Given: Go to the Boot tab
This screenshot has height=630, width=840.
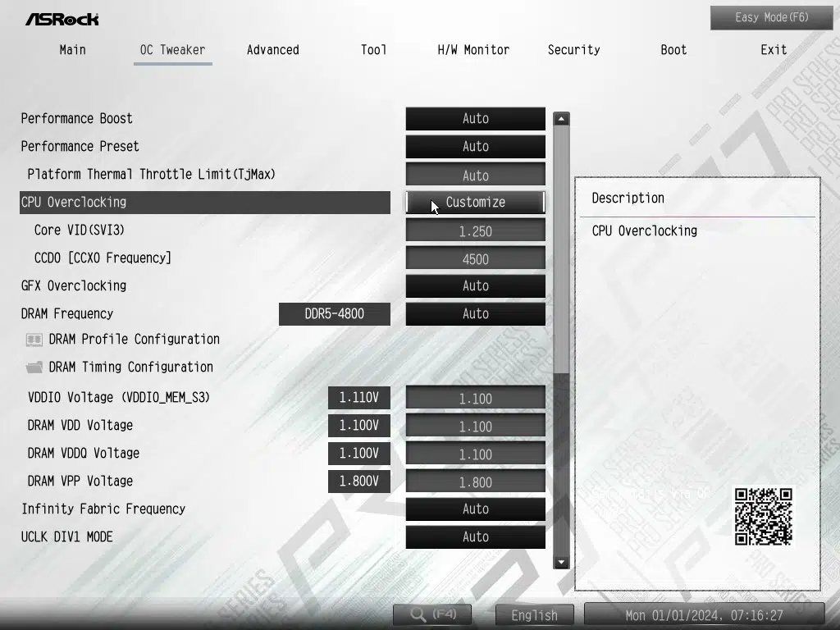Looking at the screenshot, I should [x=673, y=50].
